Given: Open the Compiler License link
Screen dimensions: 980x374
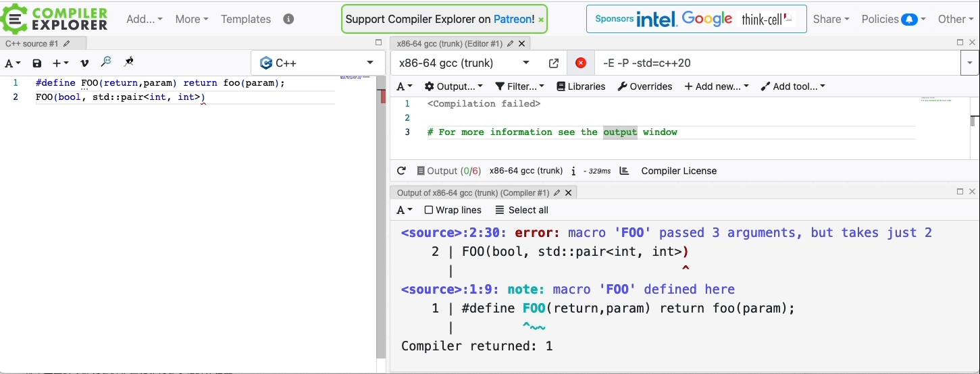Looking at the screenshot, I should (679, 171).
